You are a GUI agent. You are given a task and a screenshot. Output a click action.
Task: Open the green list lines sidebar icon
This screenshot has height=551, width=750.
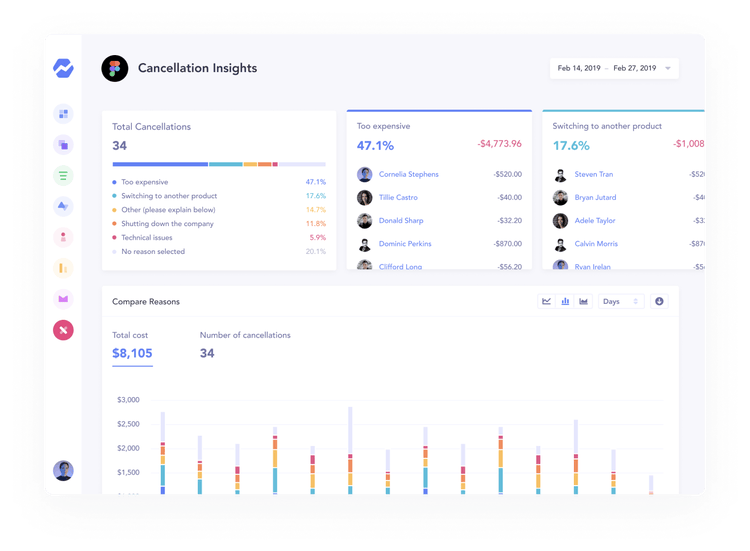point(63,176)
